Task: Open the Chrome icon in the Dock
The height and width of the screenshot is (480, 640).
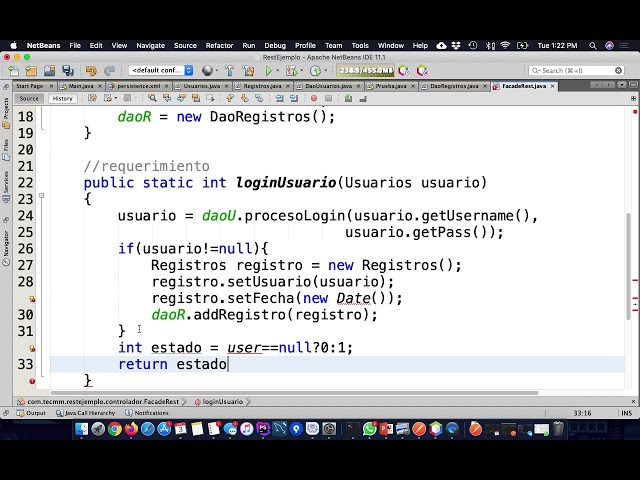Action: click(115, 429)
